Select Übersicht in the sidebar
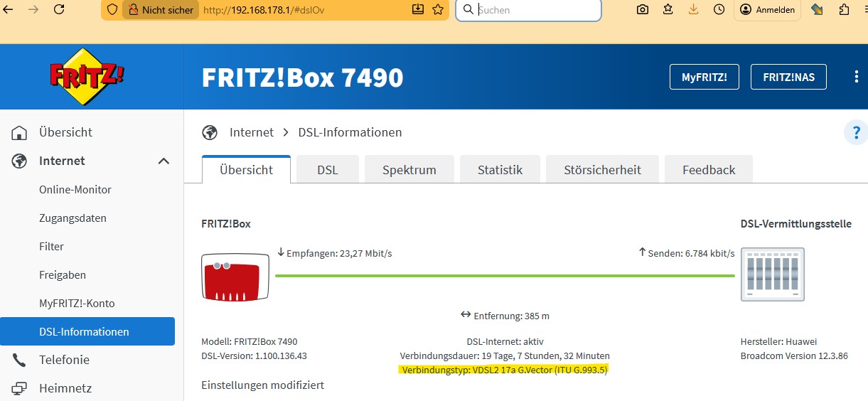 tap(65, 132)
